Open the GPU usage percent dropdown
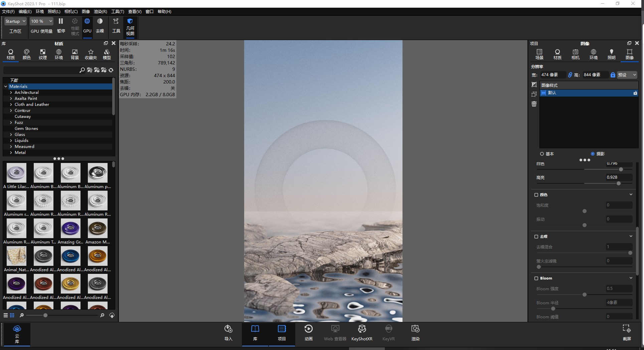Image resolution: width=644 pixels, height=350 pixels. pos(41,21)
